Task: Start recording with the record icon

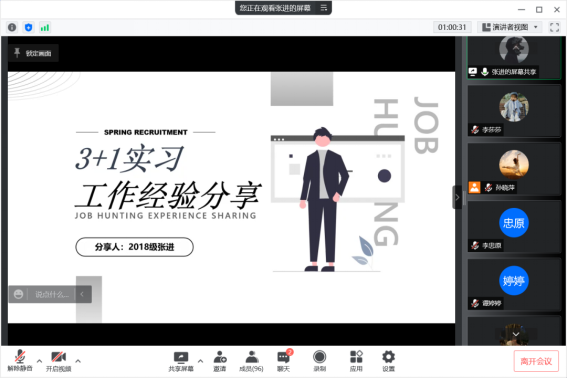Action: click(x=320, y=361)
